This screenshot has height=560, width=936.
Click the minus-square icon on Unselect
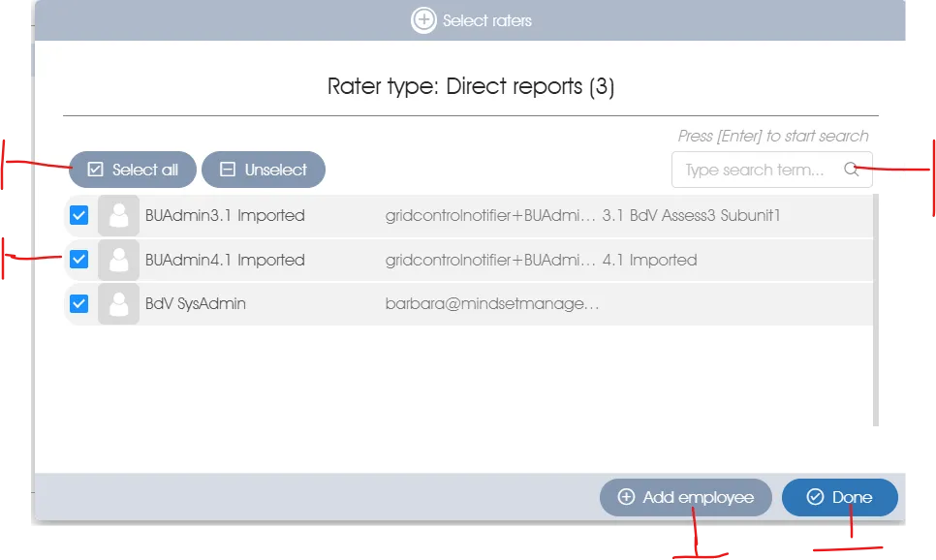228,170
